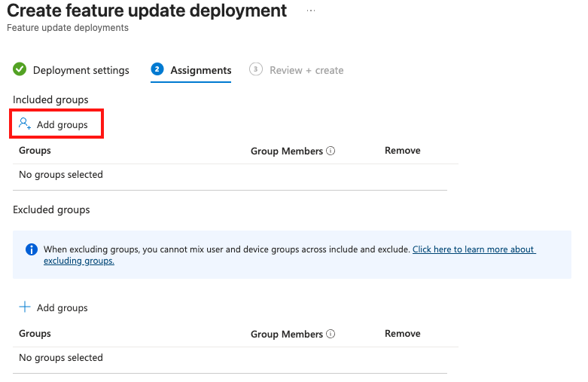Go to the Deployment settings tab
This screenshot has width=588, height=382.
pyautogui.click(x=81, y=70)
